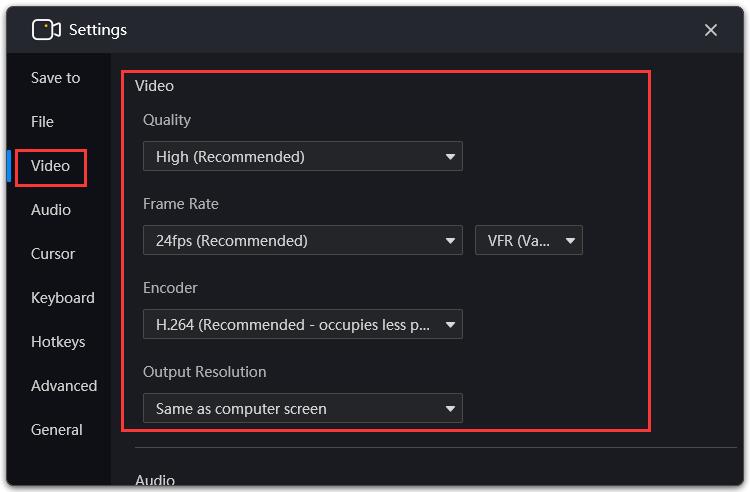Click the High (Recommended) quality field
Image resolution: width=750 pixels, height=492 pixels.
pyautogui.click(x=303, y=156)
